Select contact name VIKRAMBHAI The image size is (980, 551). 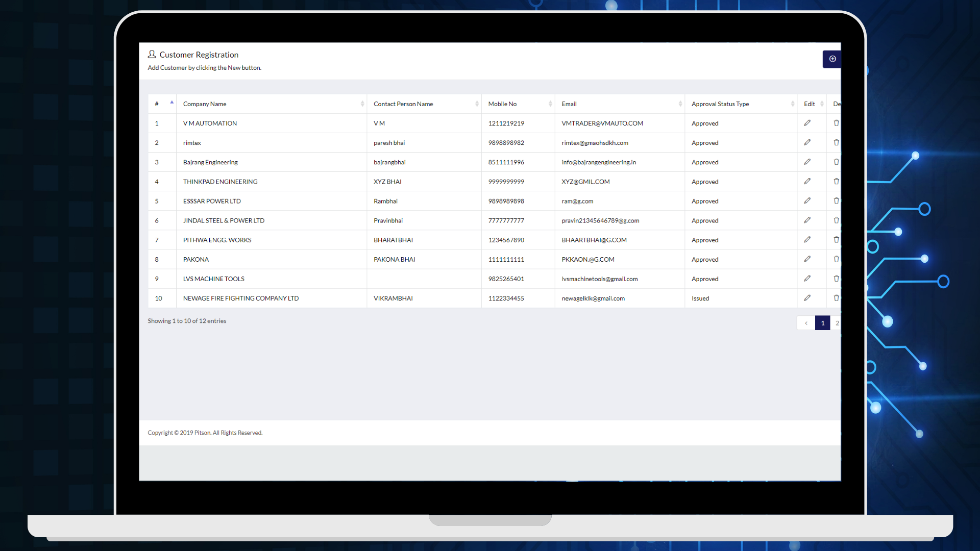click(393, 298)
